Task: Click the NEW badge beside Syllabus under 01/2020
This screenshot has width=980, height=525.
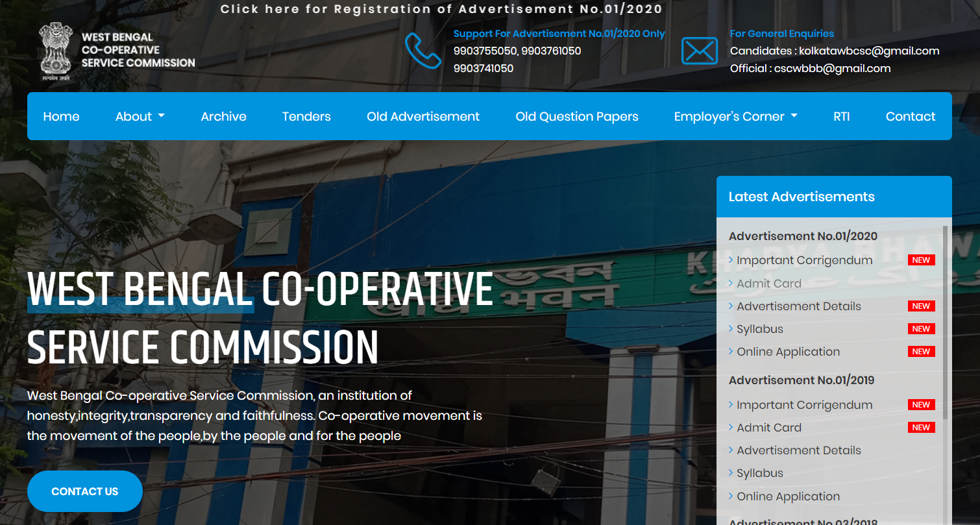Action: click(921, 328)
